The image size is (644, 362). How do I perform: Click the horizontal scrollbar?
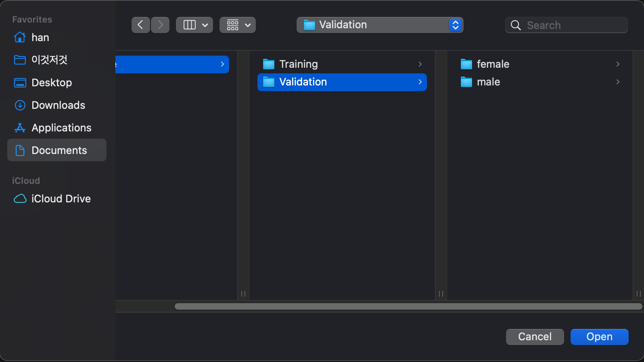[408, 306]
